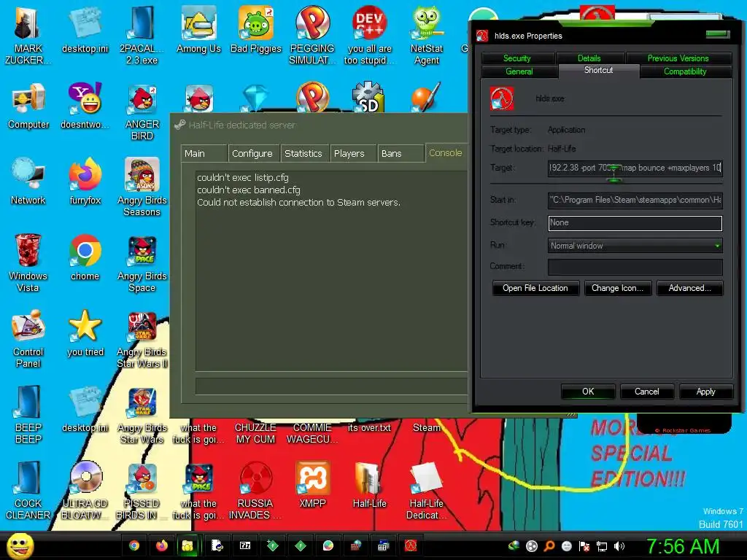
Task: Click the Start in path field
Action: point(635,200)
